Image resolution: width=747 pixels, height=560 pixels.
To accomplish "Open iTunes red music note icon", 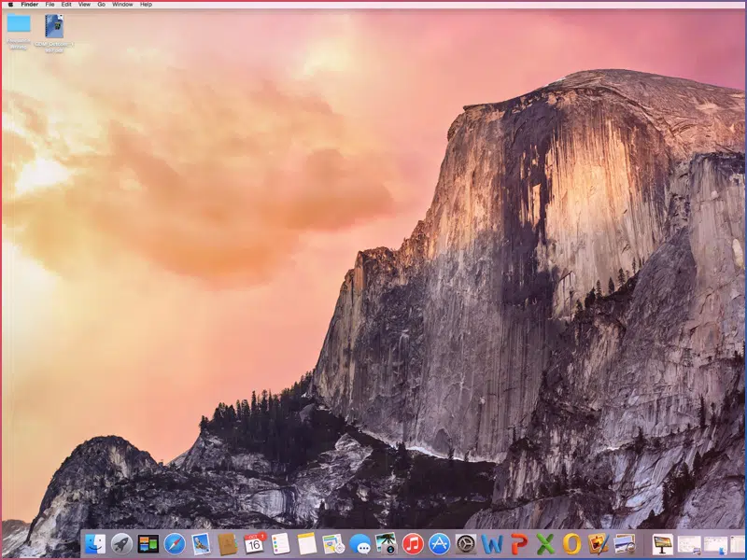I will [413, 544].
